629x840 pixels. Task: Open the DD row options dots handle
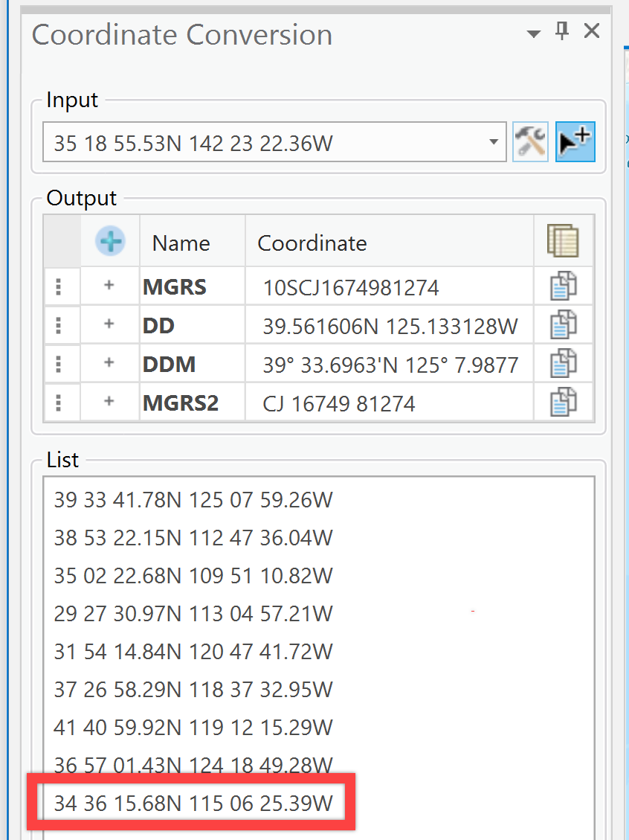[x=59, y=325]
